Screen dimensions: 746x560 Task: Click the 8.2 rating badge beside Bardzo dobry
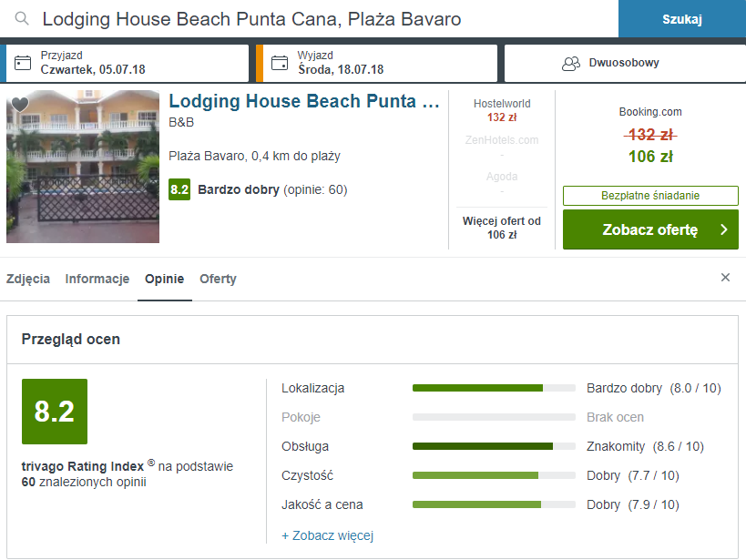click(x=179, y=189)
